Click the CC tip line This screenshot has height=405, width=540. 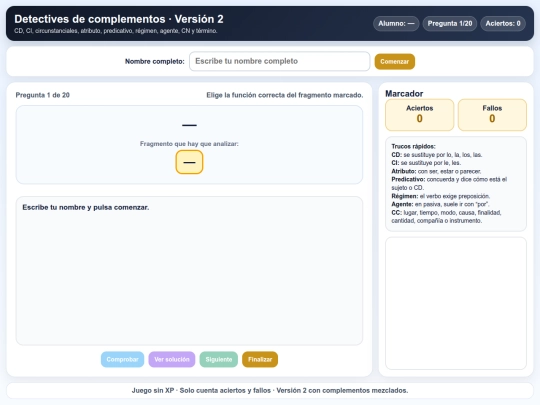[x=446, y=217]
